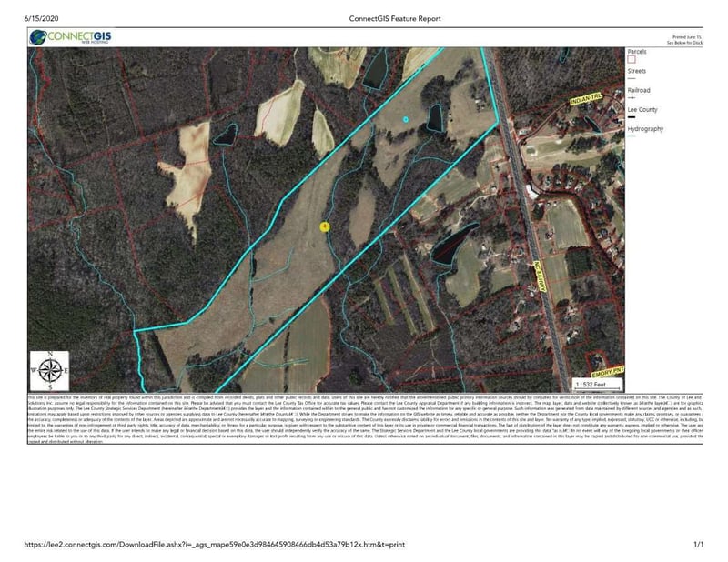Click the Hydrography legend line symbol
Screen dimensions: 728x562
coord(632,136)
